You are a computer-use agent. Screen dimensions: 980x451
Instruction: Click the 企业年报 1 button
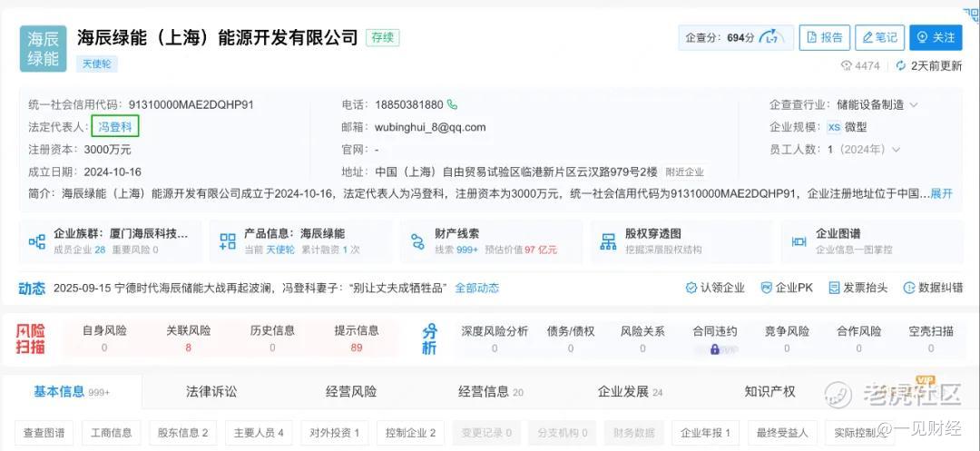point(706,432)
